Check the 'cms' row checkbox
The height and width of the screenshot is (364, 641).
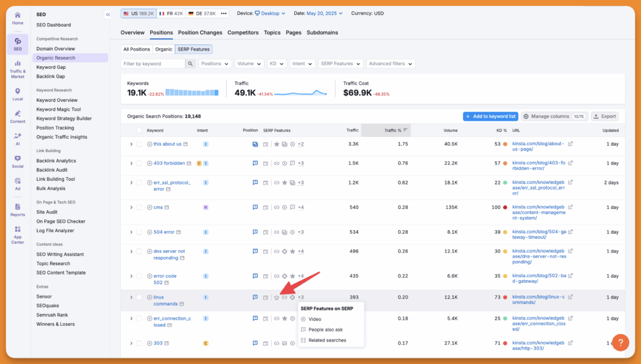tap(139, 208)
